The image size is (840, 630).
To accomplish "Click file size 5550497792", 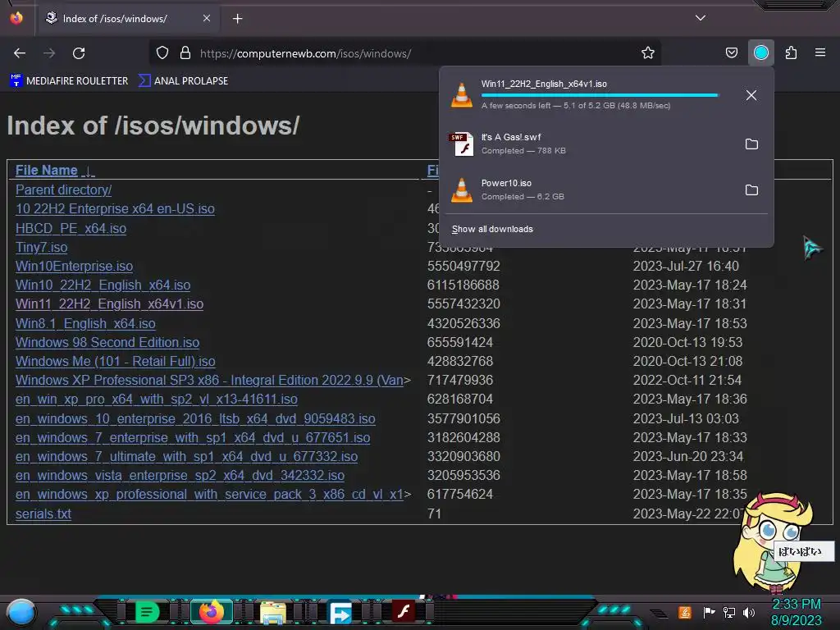I will (x=463, y=267).
